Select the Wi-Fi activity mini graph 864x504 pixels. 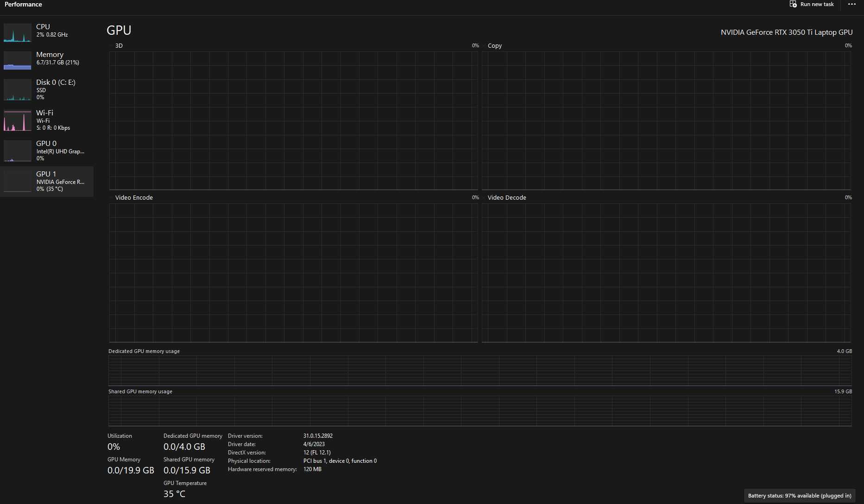18,120
